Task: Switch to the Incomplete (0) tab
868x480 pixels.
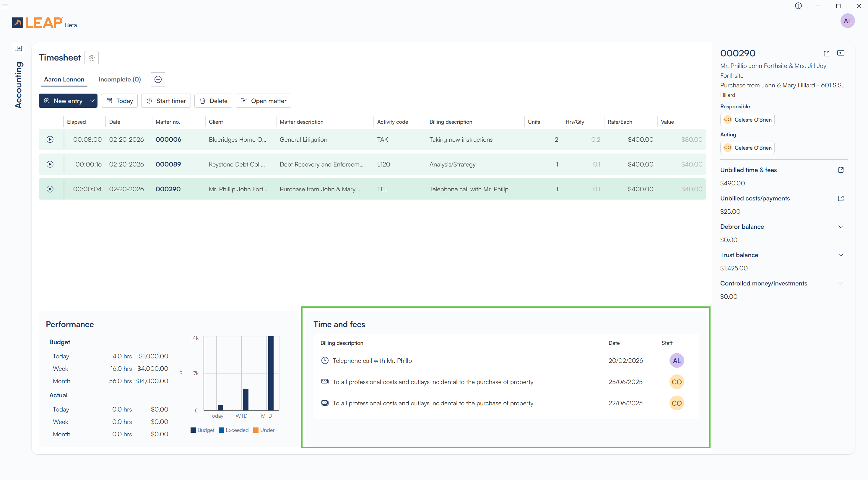Action: coord(119,79)
